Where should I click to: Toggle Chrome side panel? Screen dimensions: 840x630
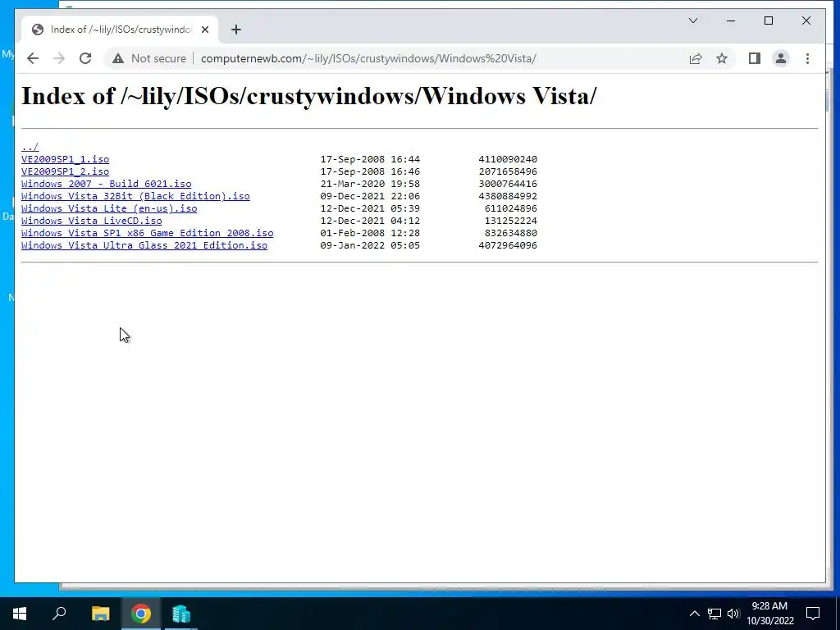(755, 58)
